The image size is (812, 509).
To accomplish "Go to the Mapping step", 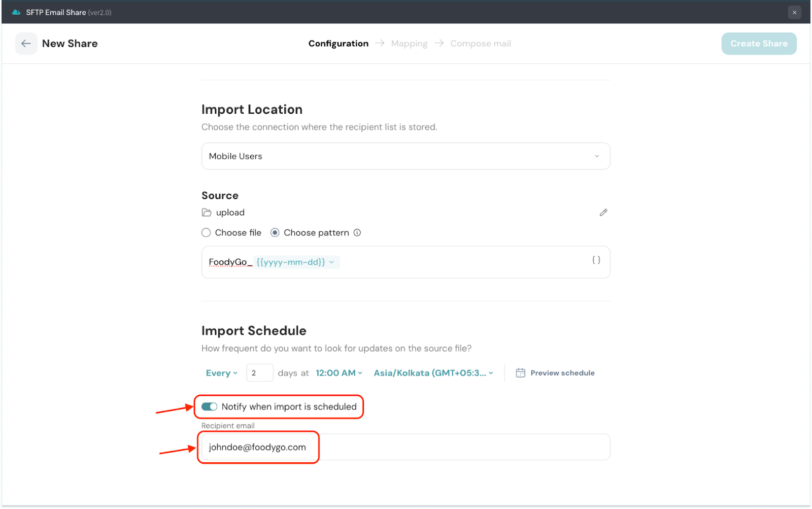I will click(409, 44).
